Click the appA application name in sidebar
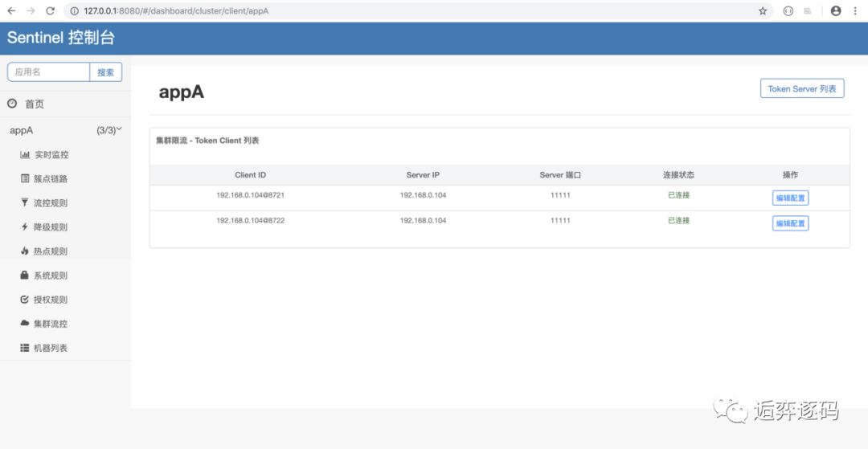This screenshot has height=449, width=868. pos(22,130)
